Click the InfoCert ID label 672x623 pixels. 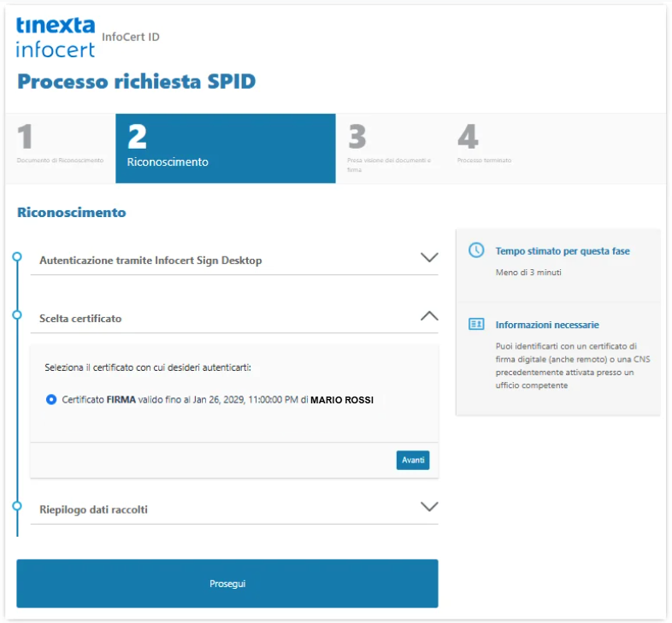131,38
